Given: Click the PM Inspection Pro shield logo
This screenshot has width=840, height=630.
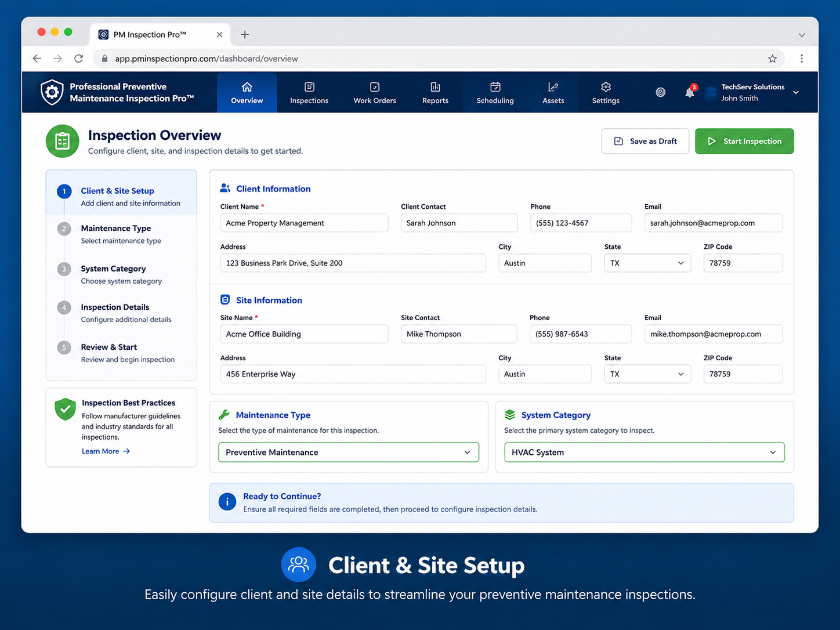Looking at the screenshot, I should 52,92.
